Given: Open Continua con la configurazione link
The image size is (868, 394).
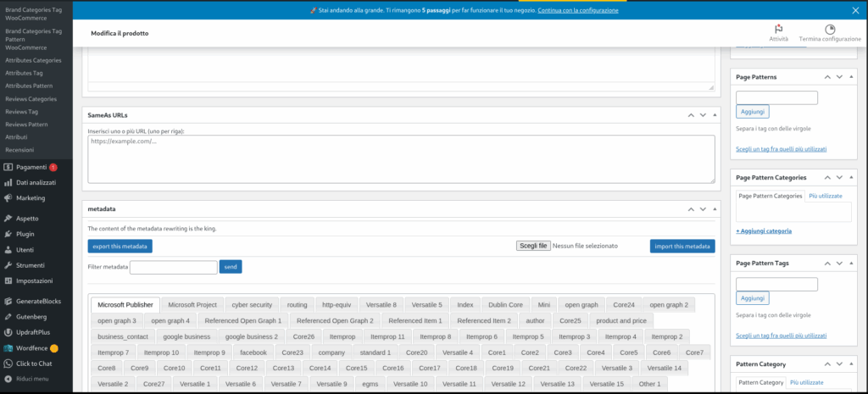Looking at the screenshot, I should click(578, 10).
